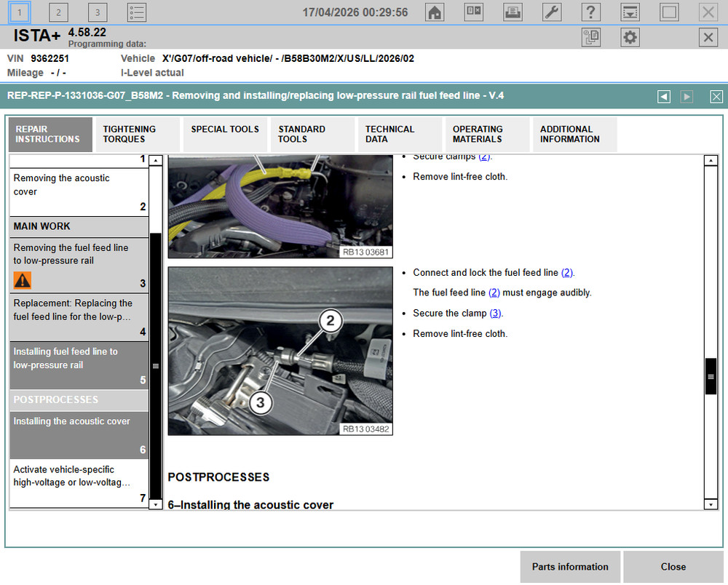Switch to operation tab 2
The height and width of the screenshot is (585, 728).
click(x=58, y=12)
